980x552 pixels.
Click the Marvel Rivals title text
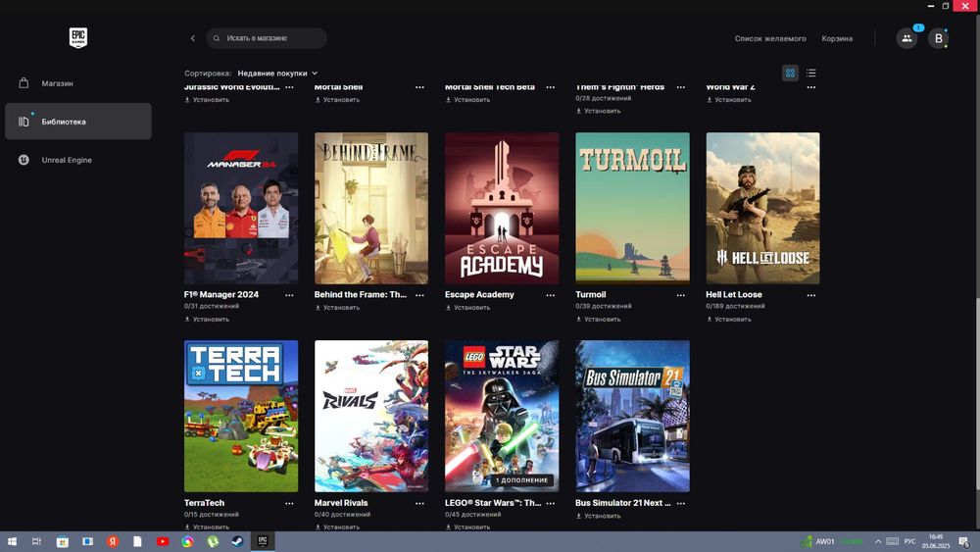click(x=341, y=503)
